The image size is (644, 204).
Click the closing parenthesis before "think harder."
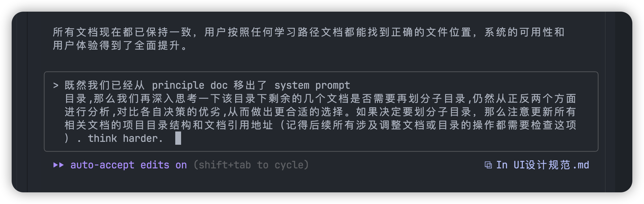(x=67, y=139)
